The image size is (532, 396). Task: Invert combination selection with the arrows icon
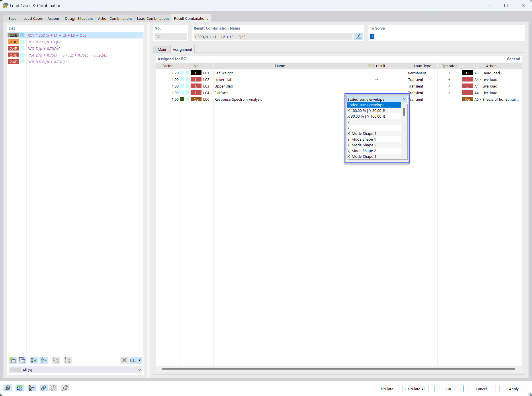[x=44, y=360]
